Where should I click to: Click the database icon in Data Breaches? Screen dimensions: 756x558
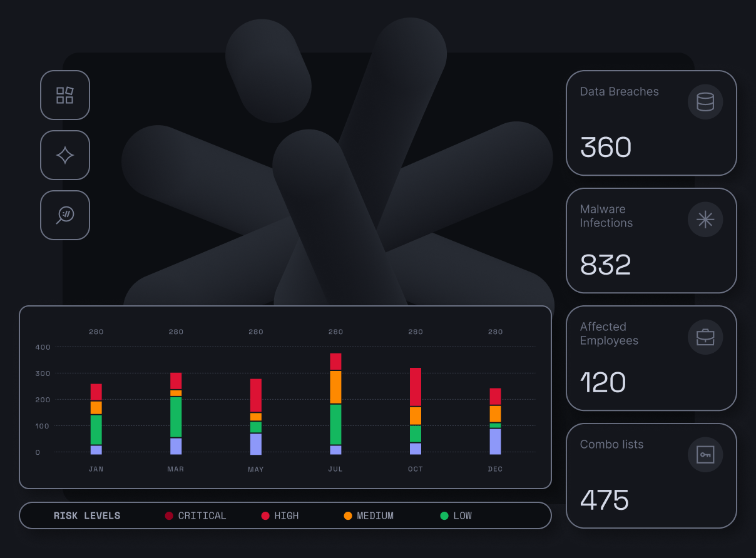coord(705,102)
